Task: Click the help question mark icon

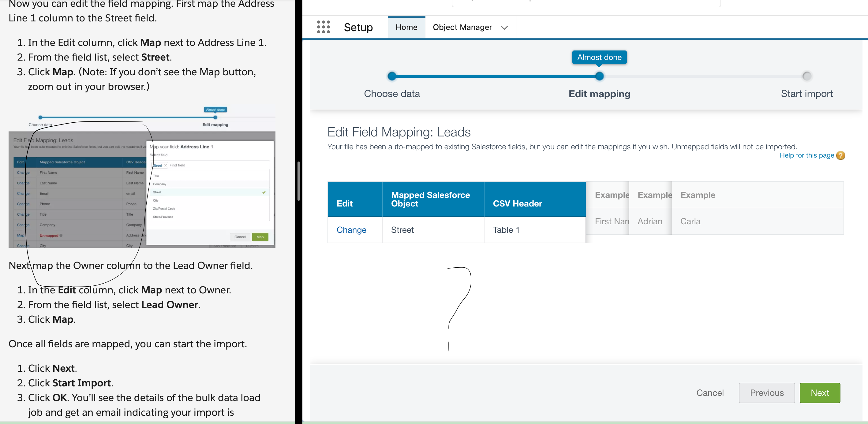Action: pos(840,155)
